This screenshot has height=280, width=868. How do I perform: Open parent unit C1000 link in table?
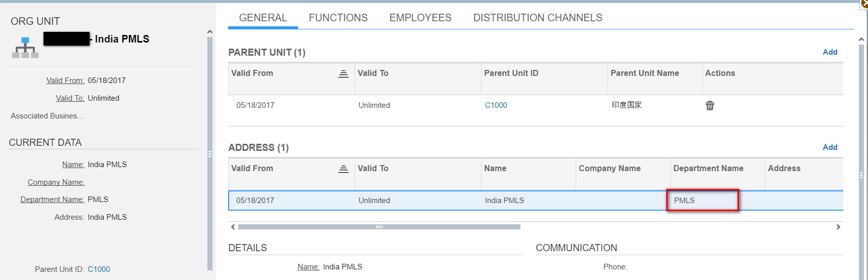tap(496, 105)
